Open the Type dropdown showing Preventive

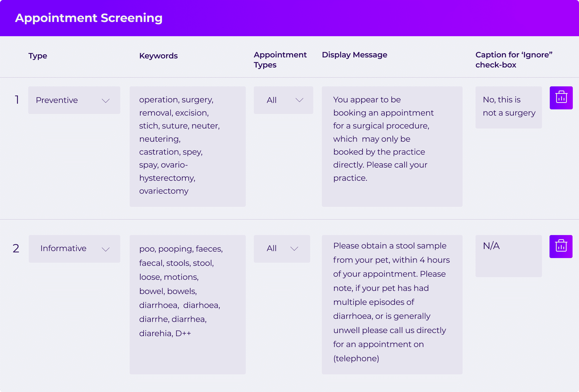coord(74,100)
